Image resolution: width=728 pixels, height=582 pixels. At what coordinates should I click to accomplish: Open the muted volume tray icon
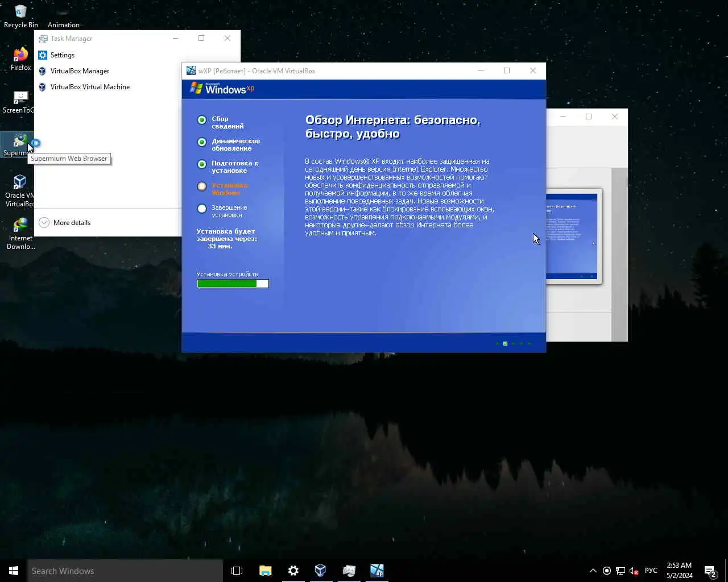[x=634, y=571]
